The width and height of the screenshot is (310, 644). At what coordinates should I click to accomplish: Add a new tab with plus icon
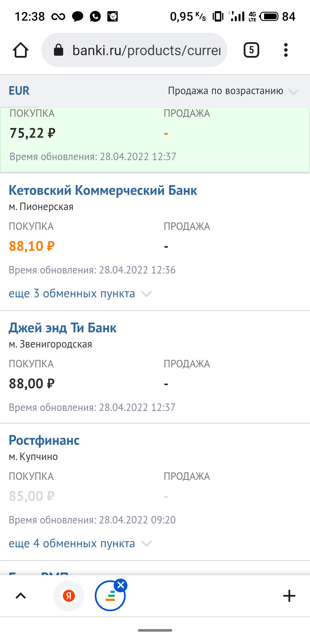(x=289, y=596)
